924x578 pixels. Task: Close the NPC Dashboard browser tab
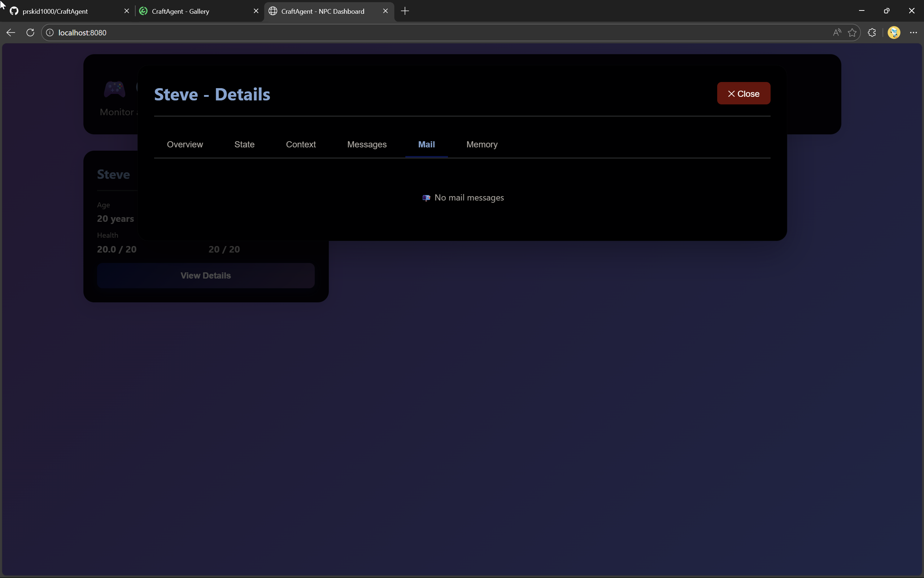[x=385, y=11]
